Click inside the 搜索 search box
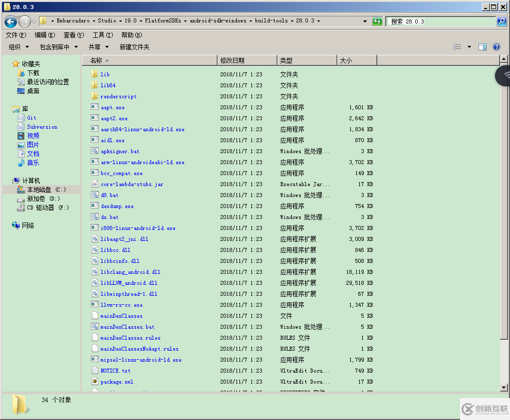This screenshot has width=510, height=420. 439,21
